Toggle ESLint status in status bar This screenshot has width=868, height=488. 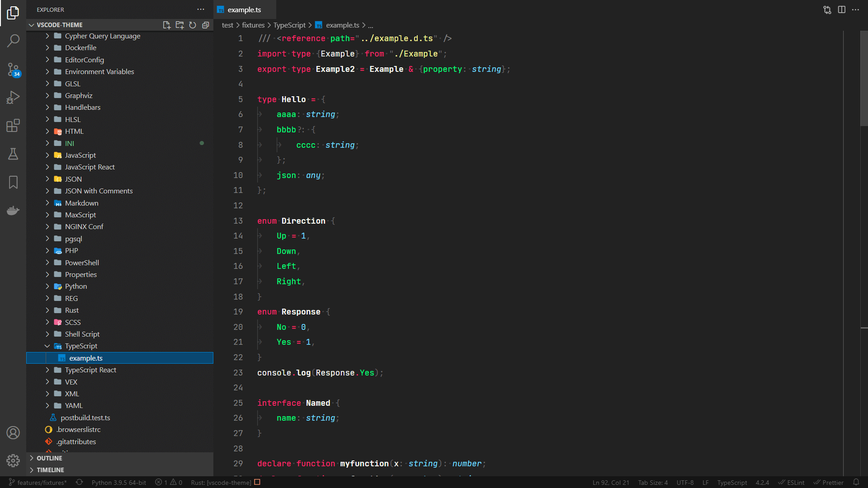(792, 482)
